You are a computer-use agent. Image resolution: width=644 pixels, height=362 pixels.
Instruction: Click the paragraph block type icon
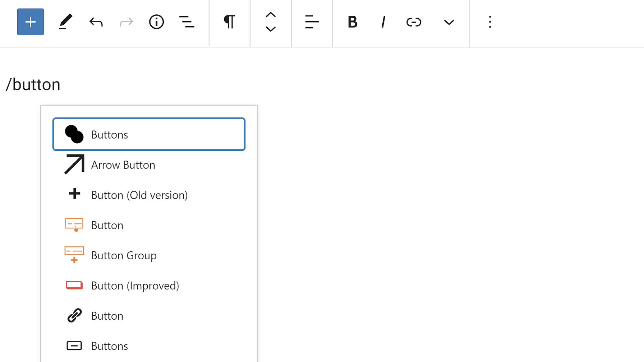(x=229, y=22)
